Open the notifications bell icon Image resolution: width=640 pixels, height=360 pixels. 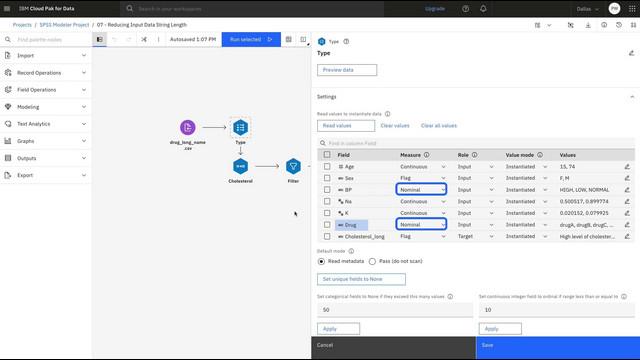tap(483, 9)
